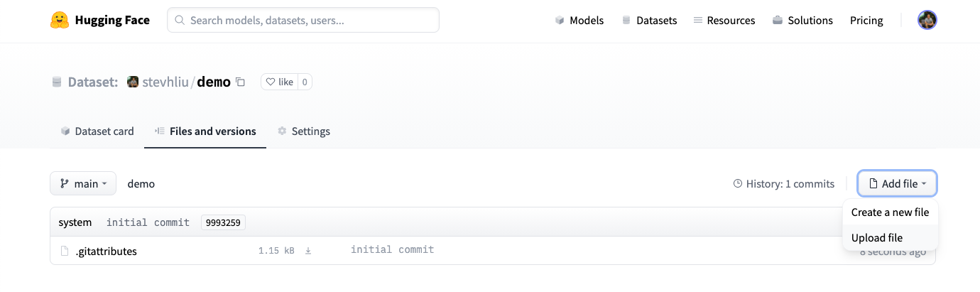The height and width of the screenshot is (292, 980).
Task: Go to the Models page
Action: point(579,21)
